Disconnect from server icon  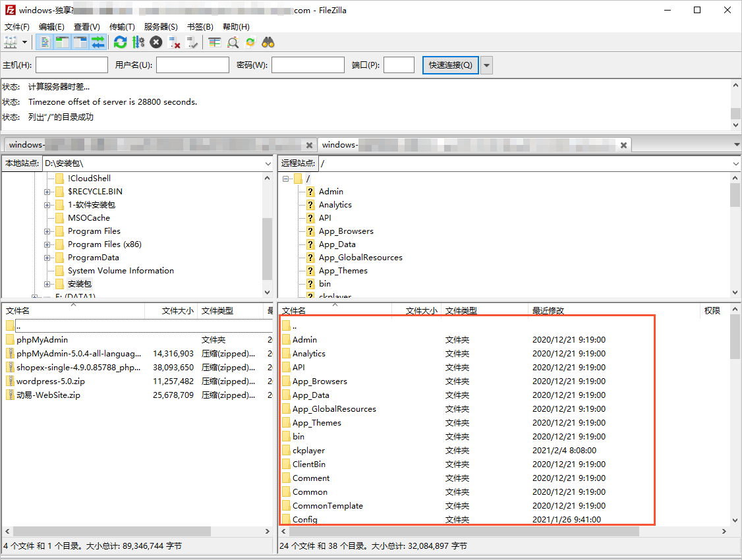pos(174,43)
